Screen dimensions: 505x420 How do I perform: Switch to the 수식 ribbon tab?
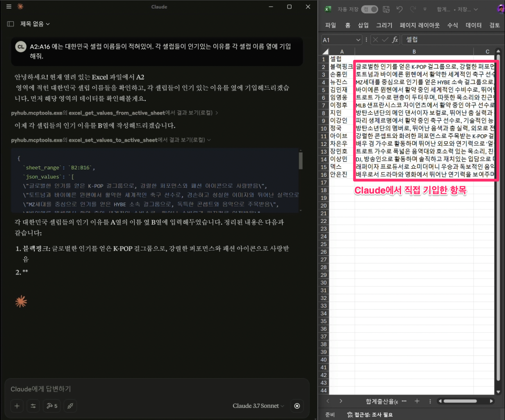coord(452,25)
